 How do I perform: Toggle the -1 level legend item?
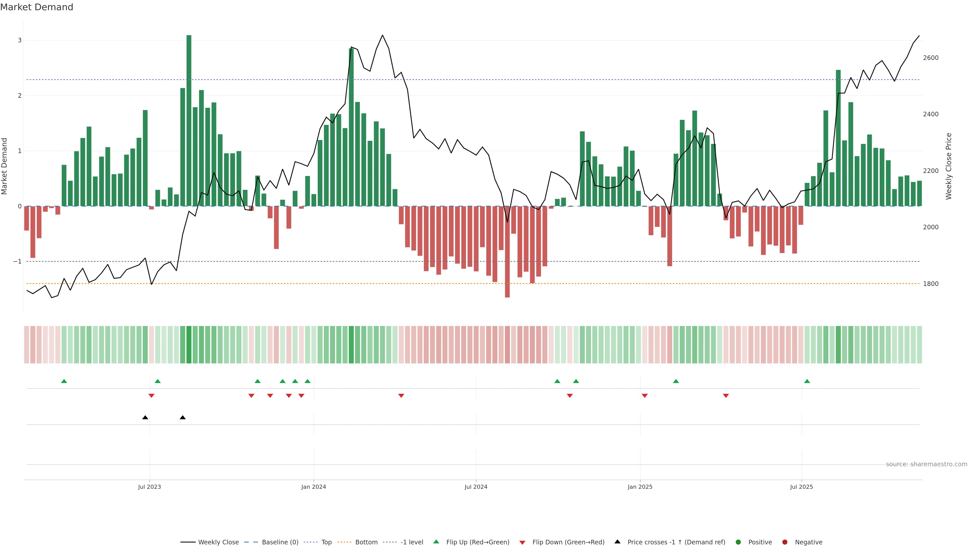point(412,542)
